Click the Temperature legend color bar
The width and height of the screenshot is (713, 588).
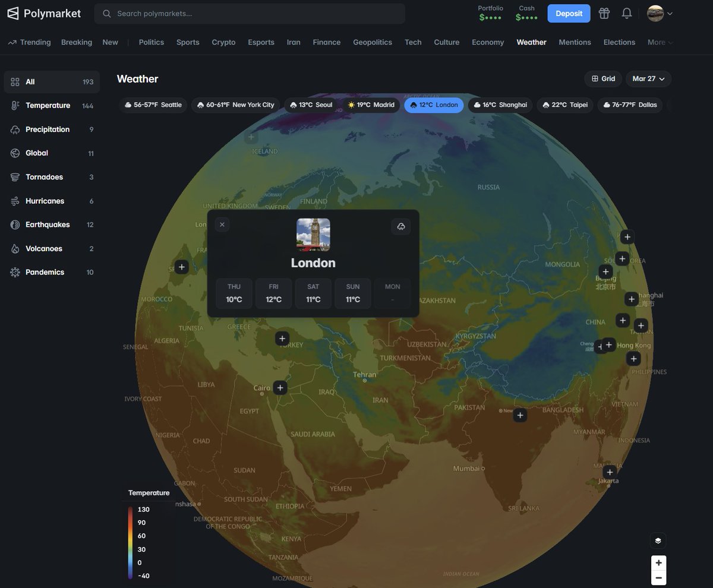click(x=130, y=542)
